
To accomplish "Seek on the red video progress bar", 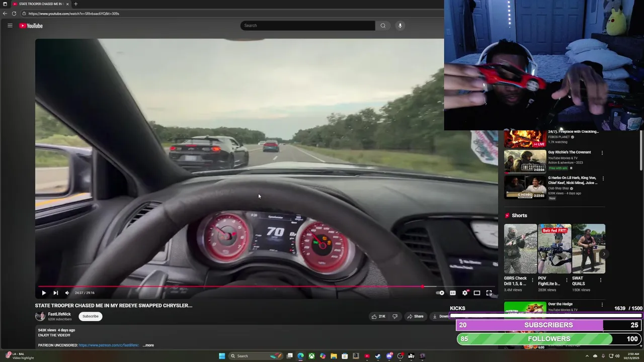I will 266,287.
